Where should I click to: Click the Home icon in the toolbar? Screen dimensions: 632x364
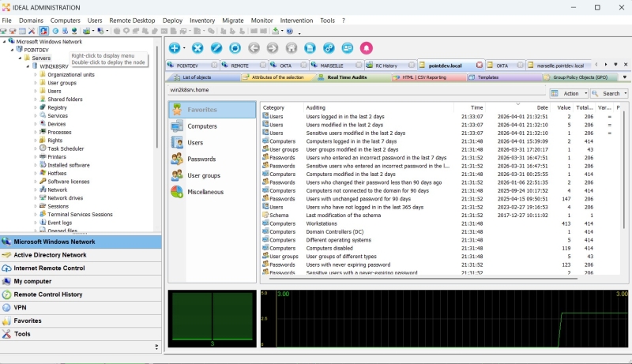click(292, 48)
